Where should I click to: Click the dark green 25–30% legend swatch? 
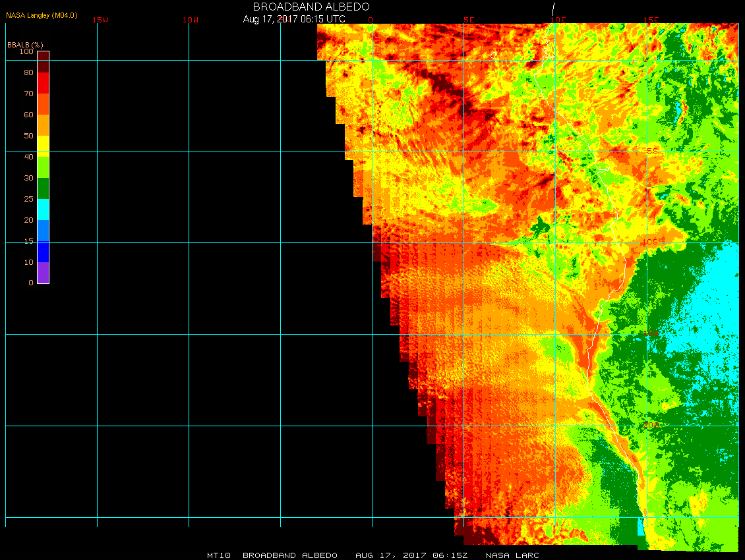43,188
